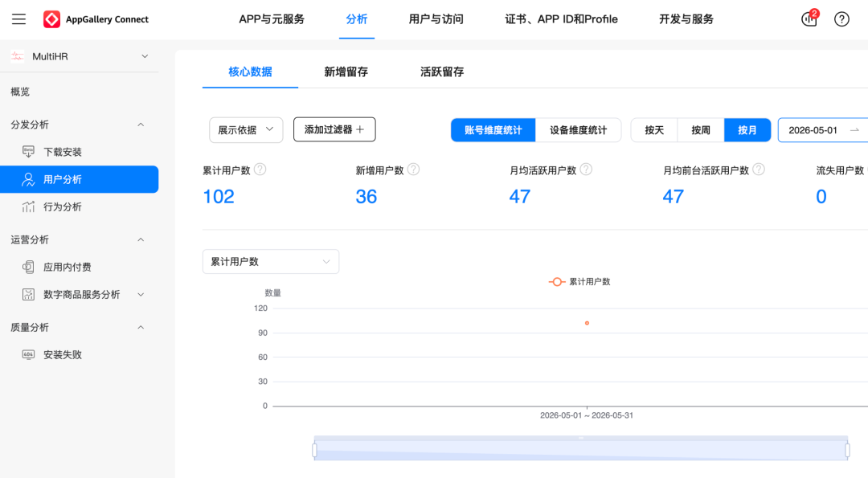Collapse the 质量分析 section
The height and width of the screenshot is (478, 868).
[x=141, y=328]
